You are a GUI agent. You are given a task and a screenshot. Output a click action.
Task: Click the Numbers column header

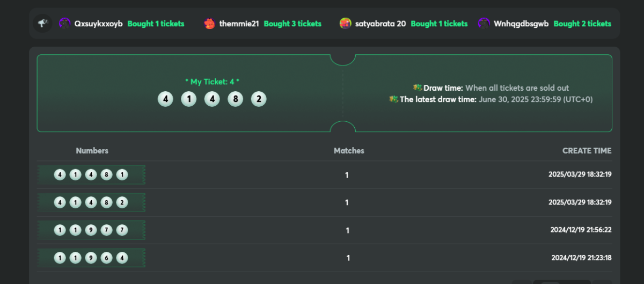point(92,151)
